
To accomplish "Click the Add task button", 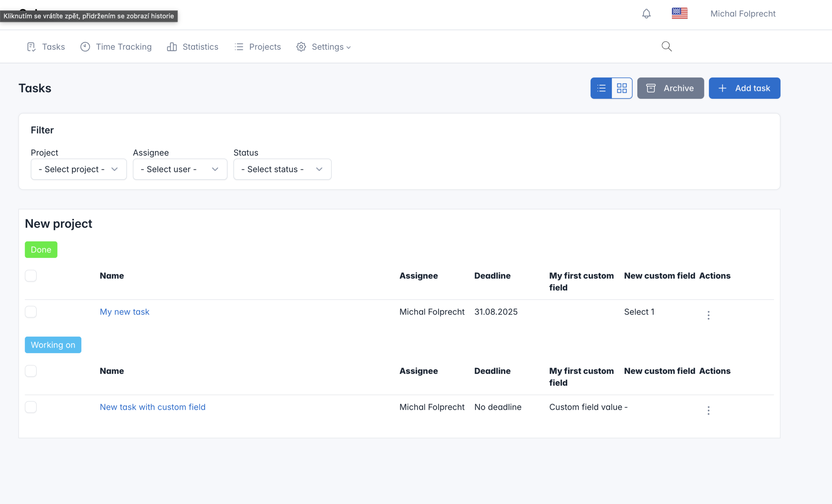I will point(744,88).
